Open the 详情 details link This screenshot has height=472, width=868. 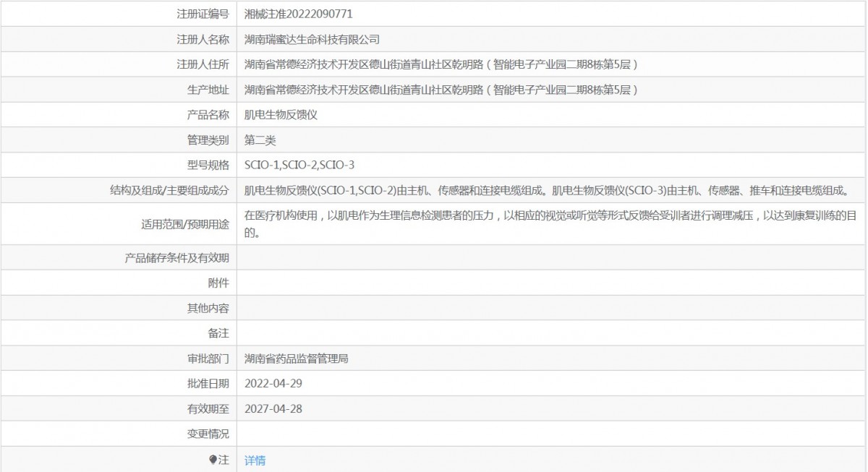point(255,460)
